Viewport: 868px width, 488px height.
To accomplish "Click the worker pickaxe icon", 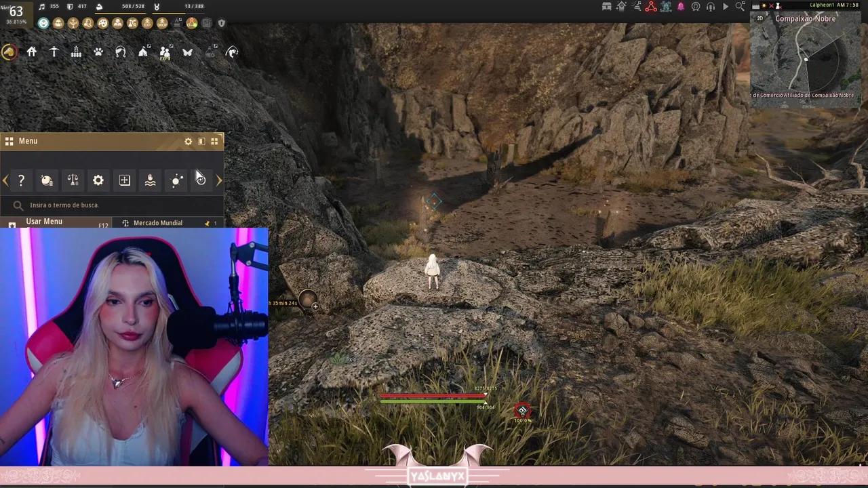I will tap(54, 52).
